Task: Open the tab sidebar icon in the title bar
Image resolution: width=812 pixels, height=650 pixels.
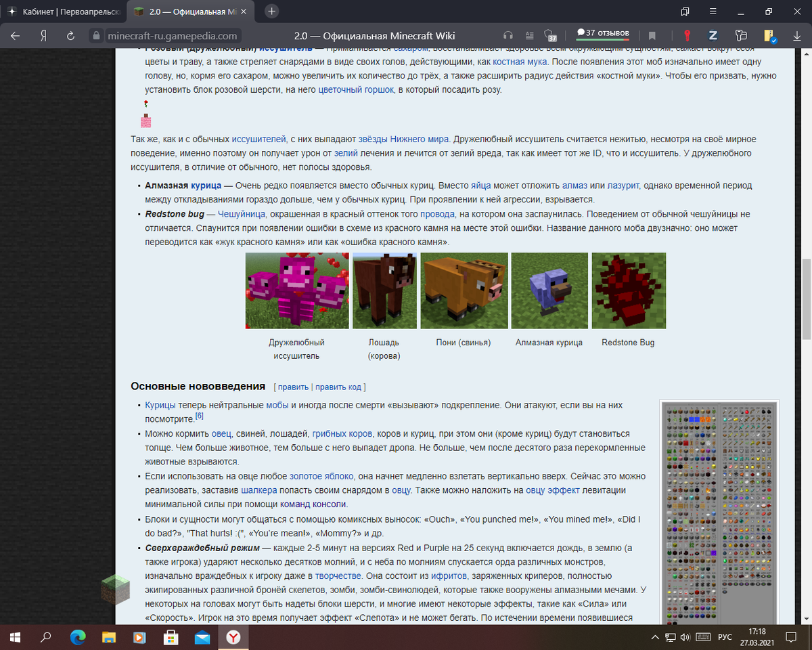Action: click(x=685, y=12)
